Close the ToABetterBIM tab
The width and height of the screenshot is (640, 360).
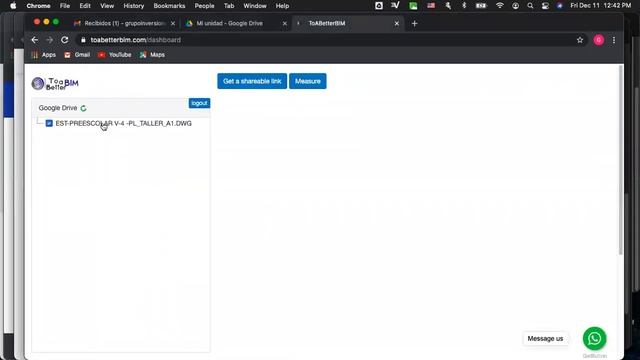[x=397, y=24]
